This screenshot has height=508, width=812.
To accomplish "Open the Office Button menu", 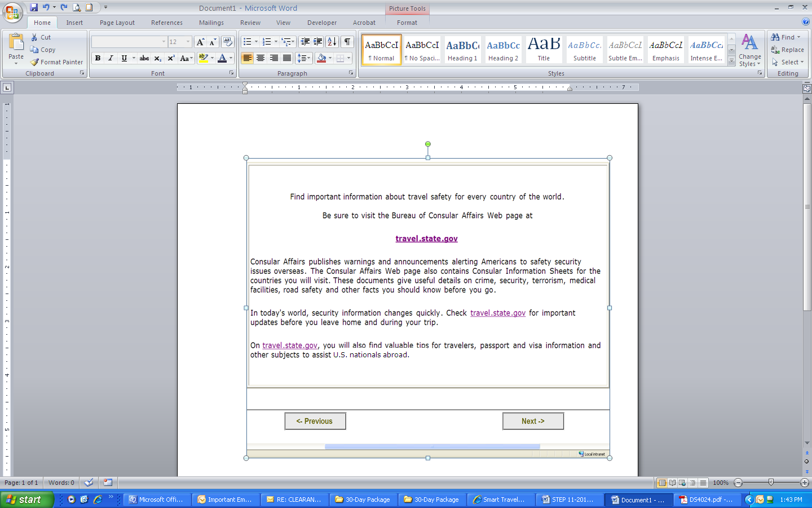I will click(x=12, y=12).
